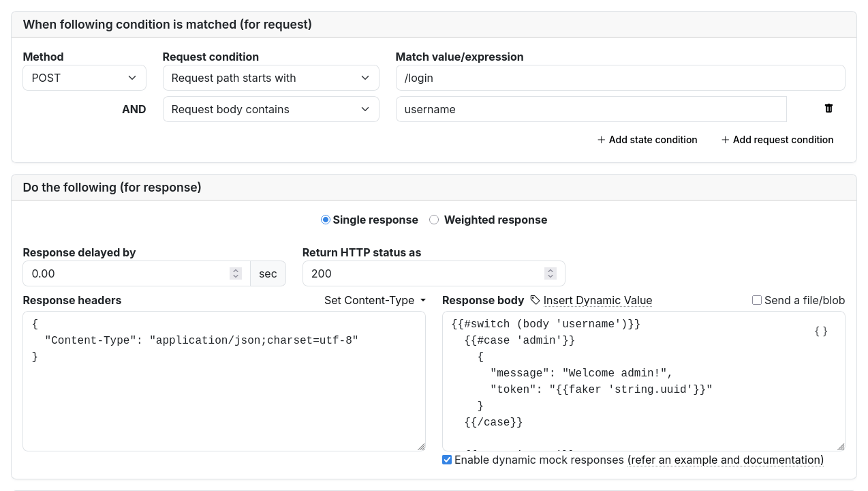868x491 pixels.
Task: Open the Request body contains dropdown
Action: click(x=270, y=109)
